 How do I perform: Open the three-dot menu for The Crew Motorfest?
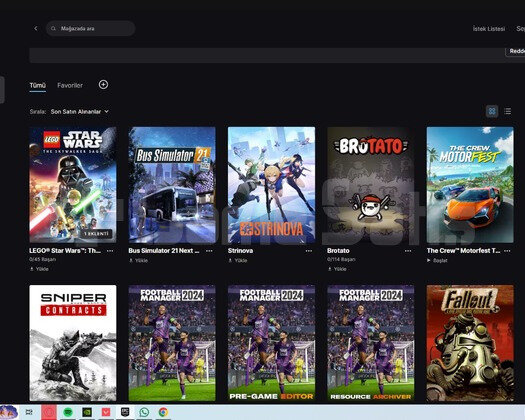click(x=507, y=251)
